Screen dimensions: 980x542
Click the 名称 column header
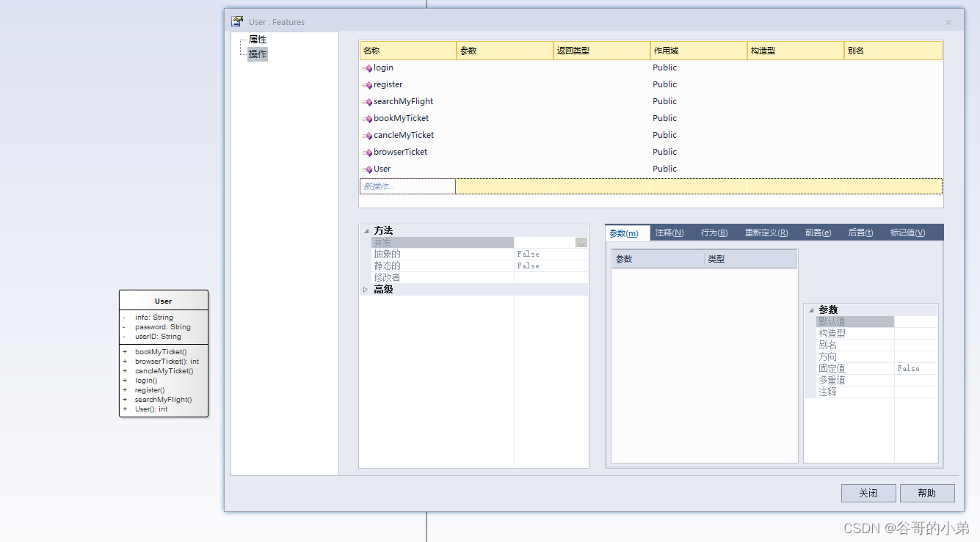[408, 51]
